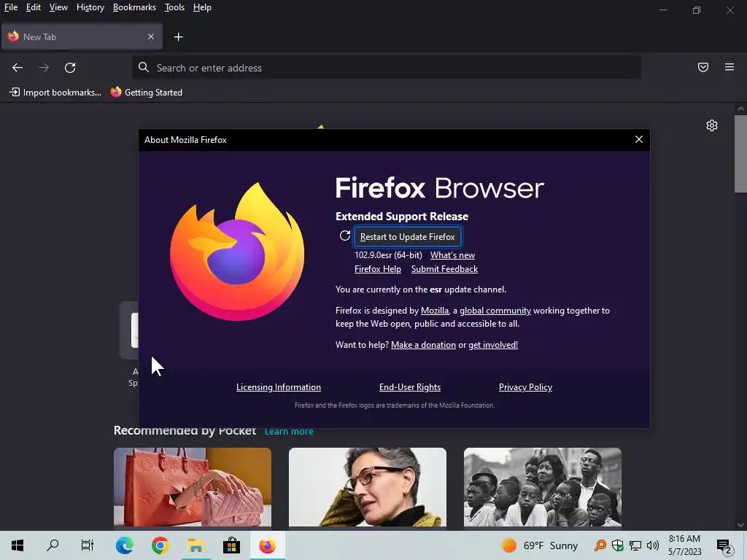This screenshot has width=747, height=560.
Task: Click the search magnifier in address bar
Action: (x=144, y=68)
